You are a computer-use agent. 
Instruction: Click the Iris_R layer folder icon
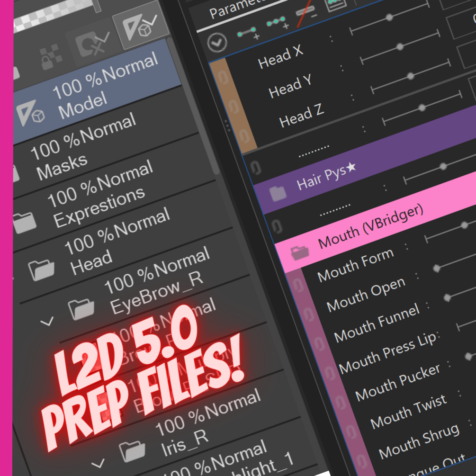click(x=132, y=451)
